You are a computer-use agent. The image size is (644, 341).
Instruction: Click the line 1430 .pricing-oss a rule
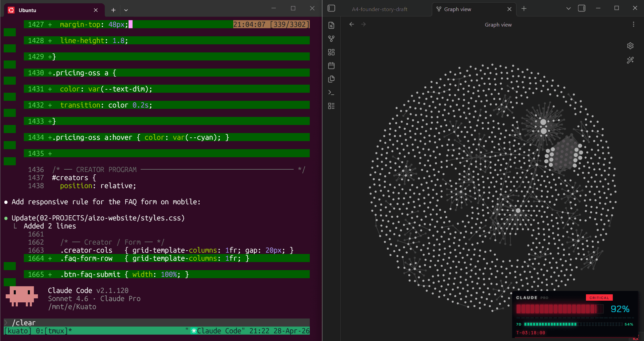[x=167, y=73]
